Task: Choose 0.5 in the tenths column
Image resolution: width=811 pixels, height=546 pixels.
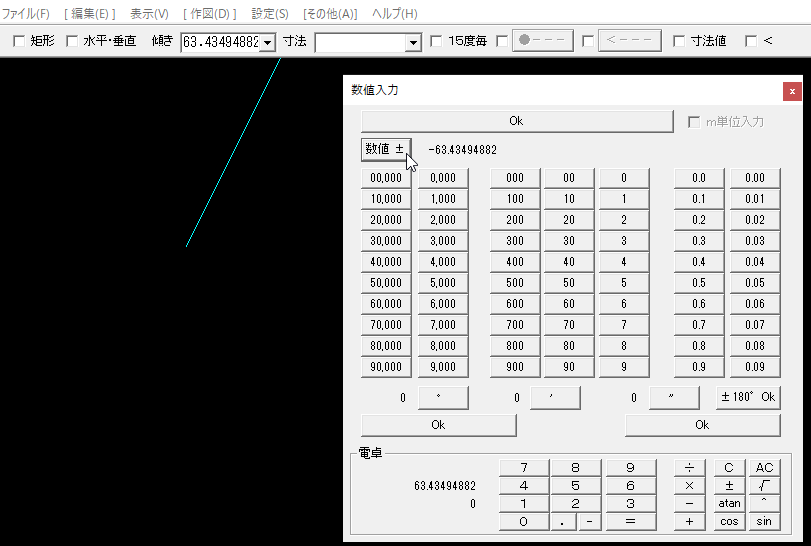Action: click(x=699, y=283)
